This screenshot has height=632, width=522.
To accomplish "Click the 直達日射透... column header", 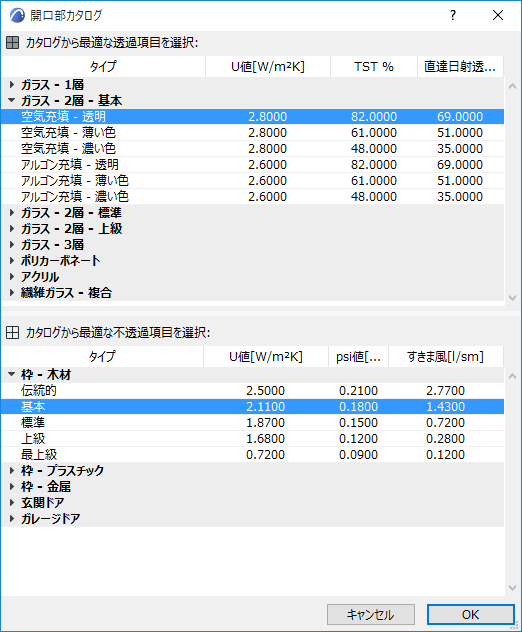I will click(x=460, y=67).
